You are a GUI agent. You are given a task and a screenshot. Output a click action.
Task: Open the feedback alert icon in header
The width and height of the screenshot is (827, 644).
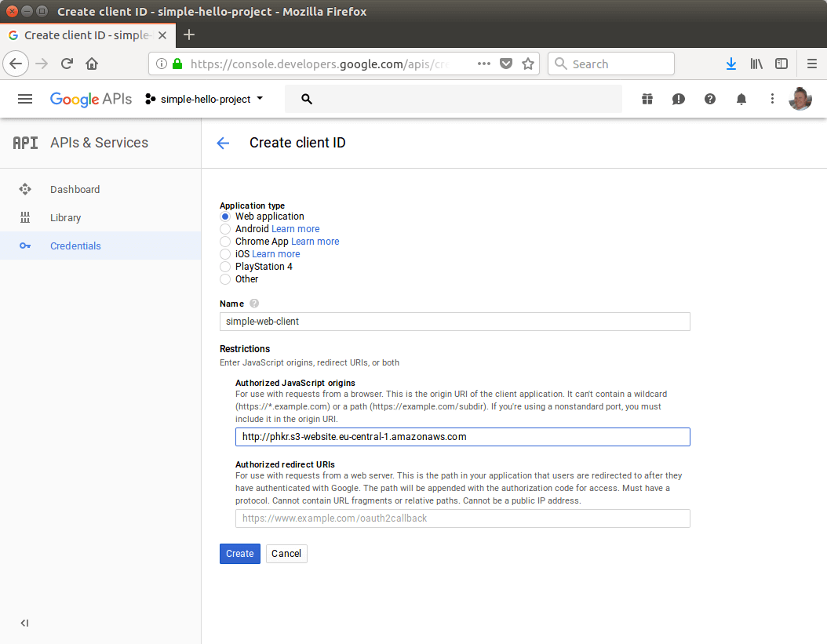678,99
